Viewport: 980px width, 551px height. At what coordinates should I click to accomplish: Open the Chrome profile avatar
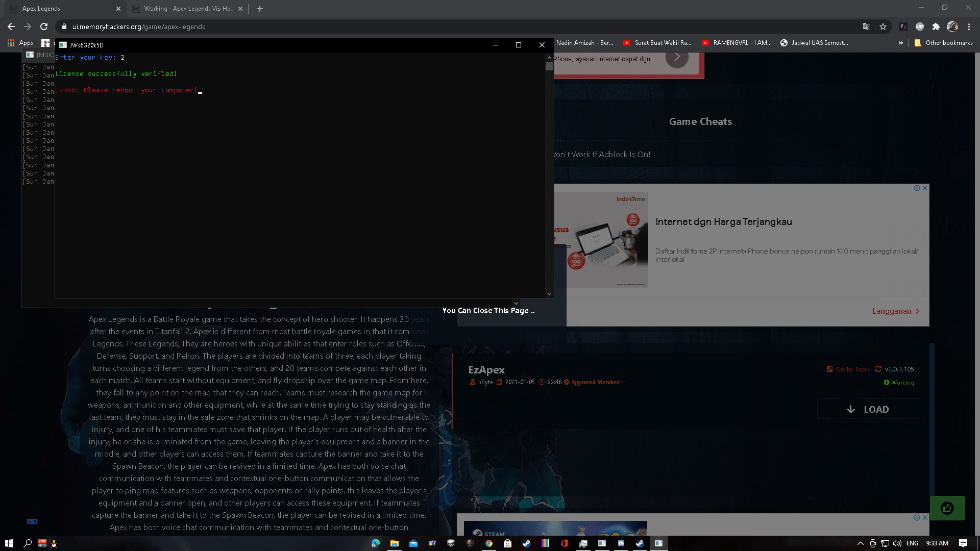[x=952, y=27]
